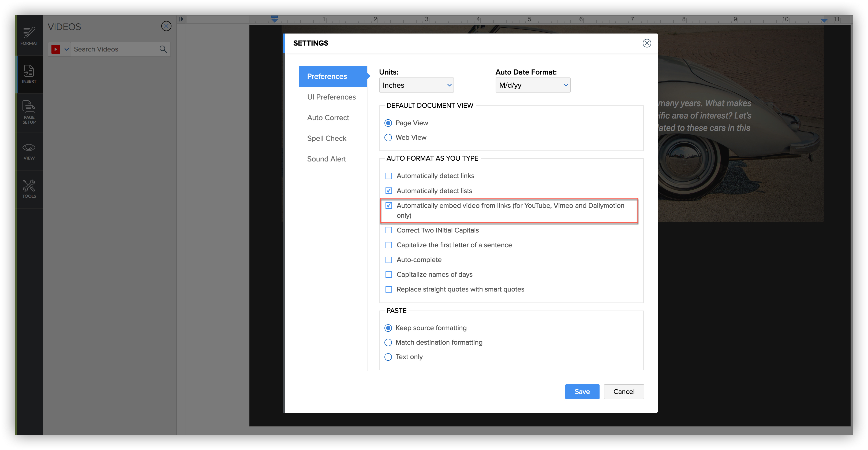Close the Settings dialog with X

tap(647, 43)
